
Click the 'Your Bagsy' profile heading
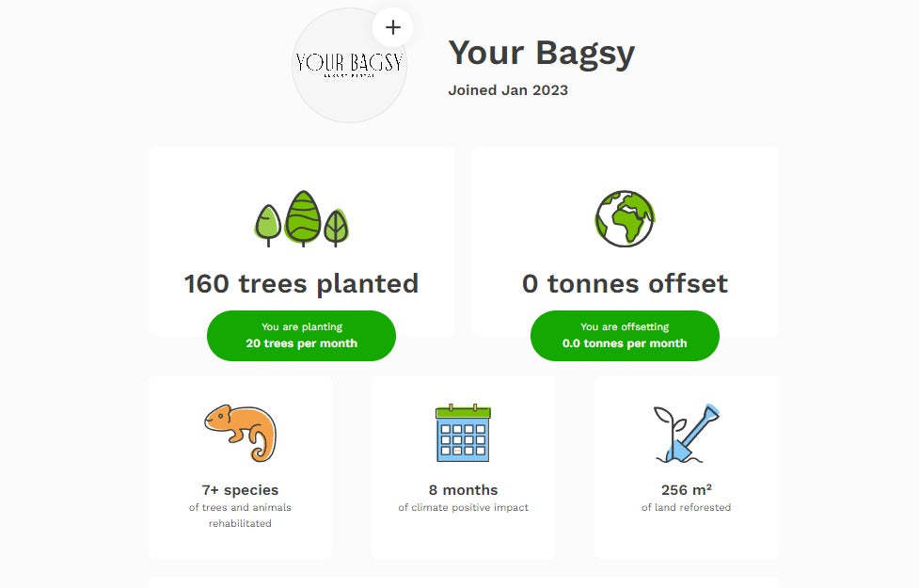point(541,53)
